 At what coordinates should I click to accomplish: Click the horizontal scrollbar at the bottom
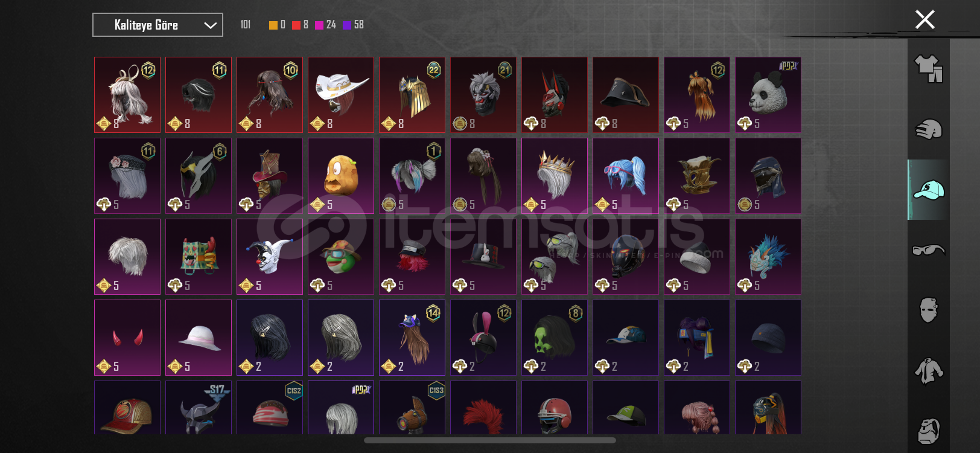click(489, 440)
